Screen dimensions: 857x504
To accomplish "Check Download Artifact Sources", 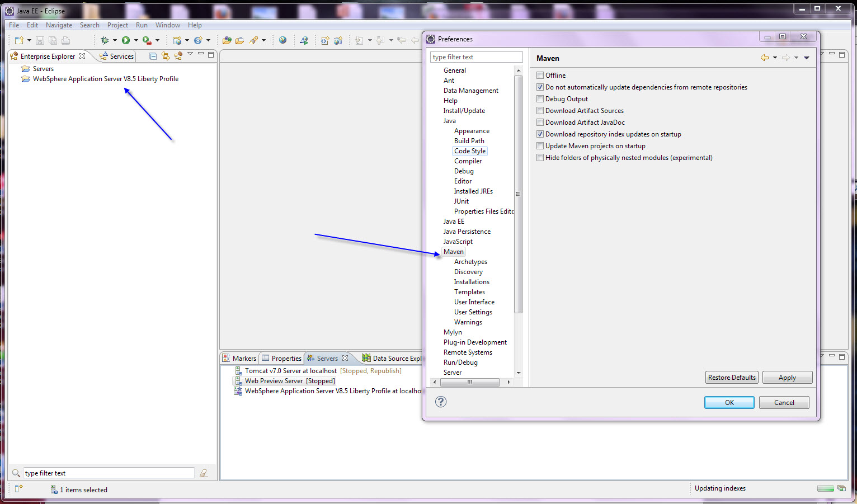I will 540,111.
